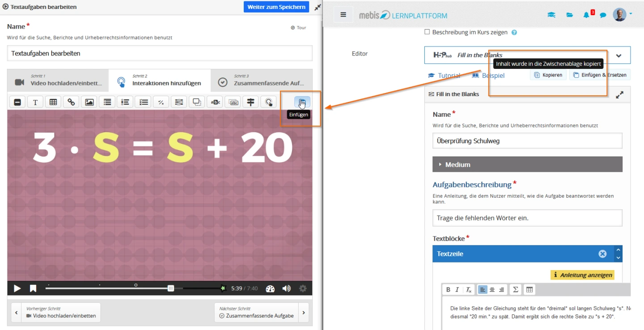Toggle 'Beschreibung im Kurs zeigen' checkbox
This screenshot has width=644, height=330.
[427, 32]
